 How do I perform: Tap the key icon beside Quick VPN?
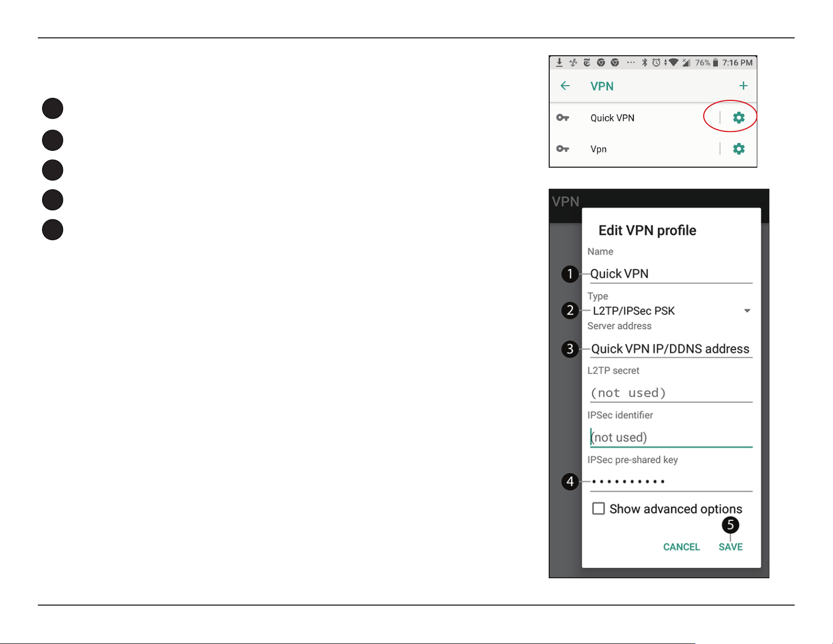pyautogui.click(x=563, y=118)
